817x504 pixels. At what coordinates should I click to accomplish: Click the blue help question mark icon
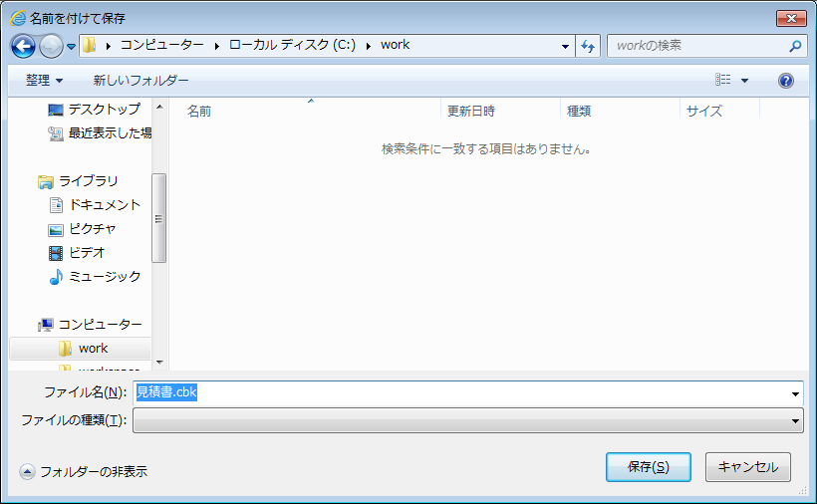[x=786, y=80]
